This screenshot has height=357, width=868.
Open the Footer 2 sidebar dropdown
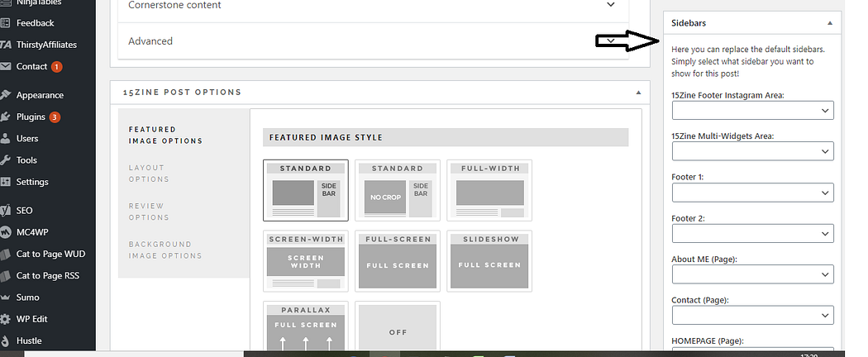pos(752,233)
